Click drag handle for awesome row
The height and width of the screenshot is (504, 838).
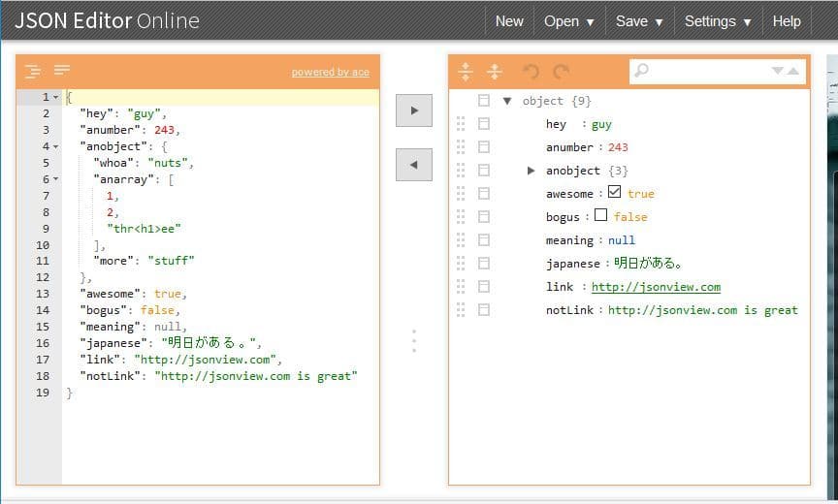click(x=461, y=193)
